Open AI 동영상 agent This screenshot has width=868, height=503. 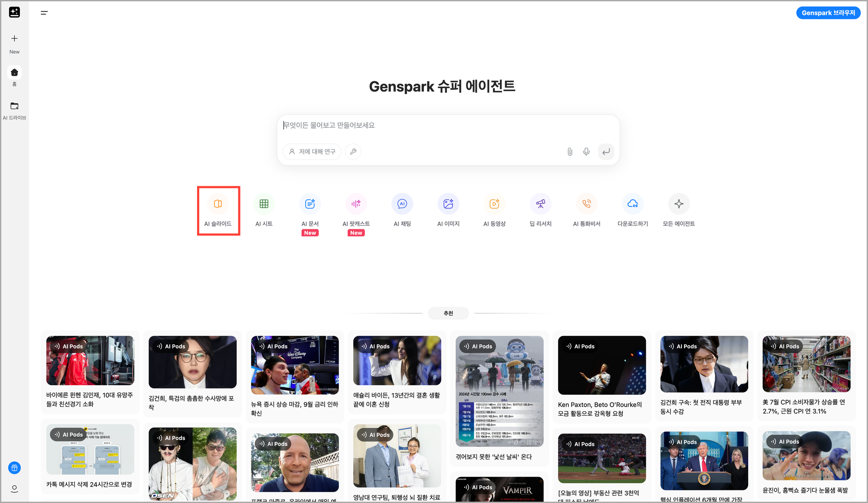tap(494, 210)
